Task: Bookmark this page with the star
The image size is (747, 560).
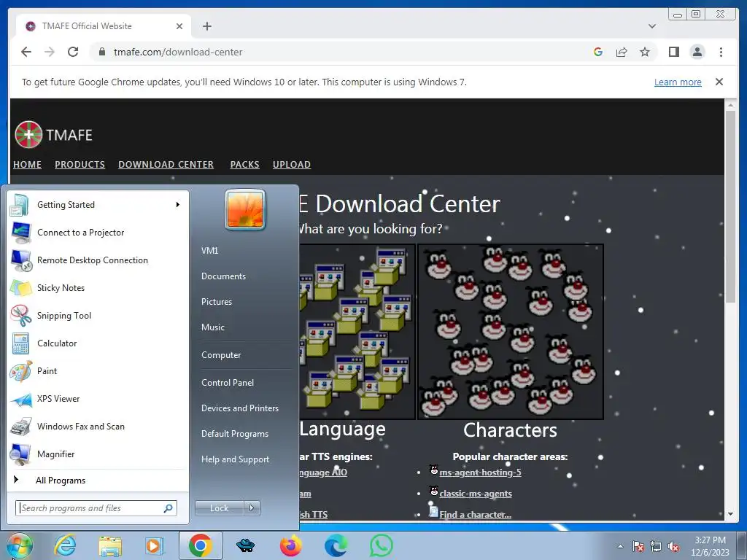Action: tap(645, 52)
